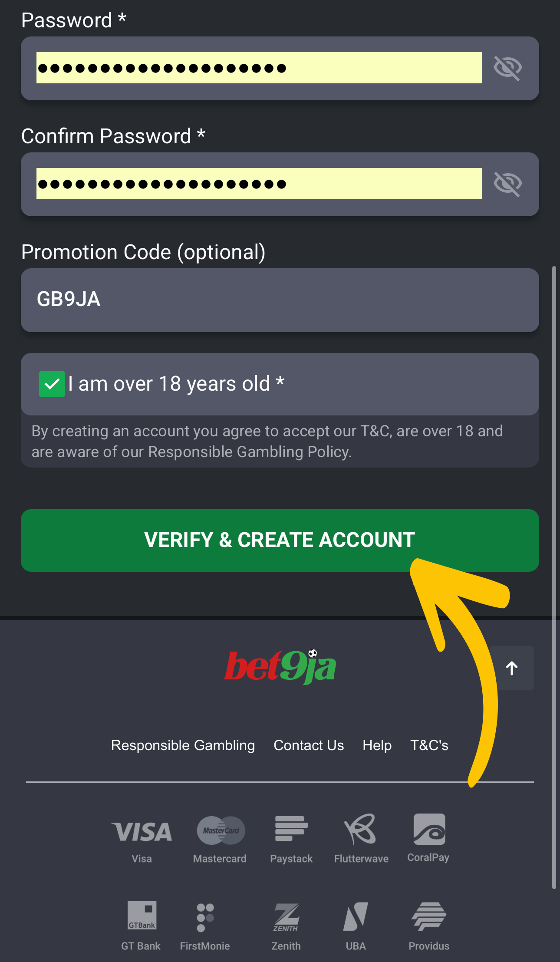
Task: Toggle Password field visibility eye icon
Action: click(507, 68)
